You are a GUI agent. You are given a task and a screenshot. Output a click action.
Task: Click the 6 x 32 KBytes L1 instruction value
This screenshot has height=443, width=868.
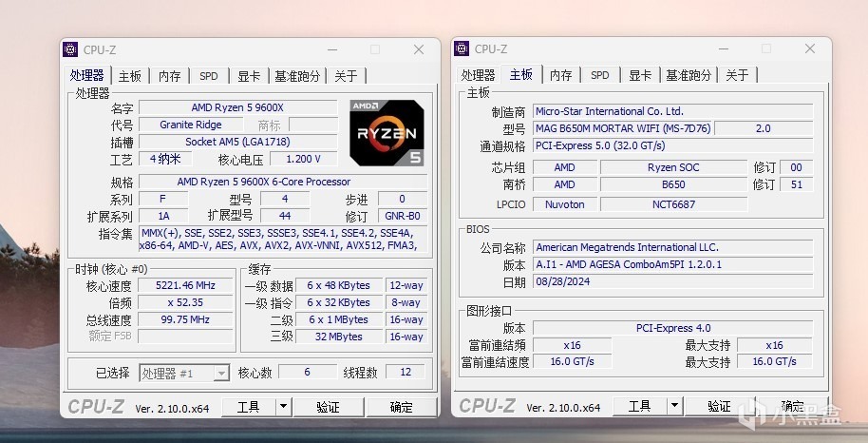click(x=339, y=302)
